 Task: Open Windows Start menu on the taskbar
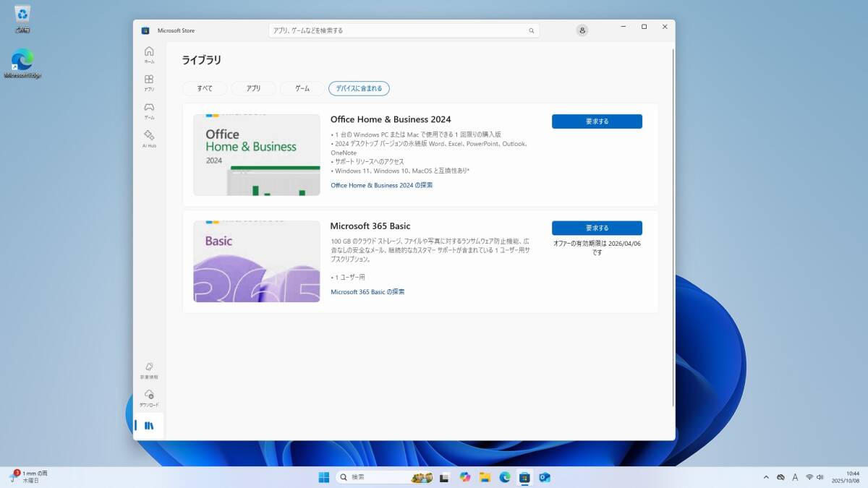coord(323,477)
